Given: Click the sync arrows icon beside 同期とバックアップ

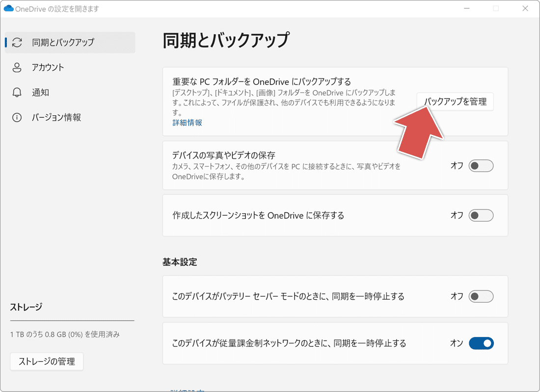Looking at the screenshot, I should click(17, 43).
